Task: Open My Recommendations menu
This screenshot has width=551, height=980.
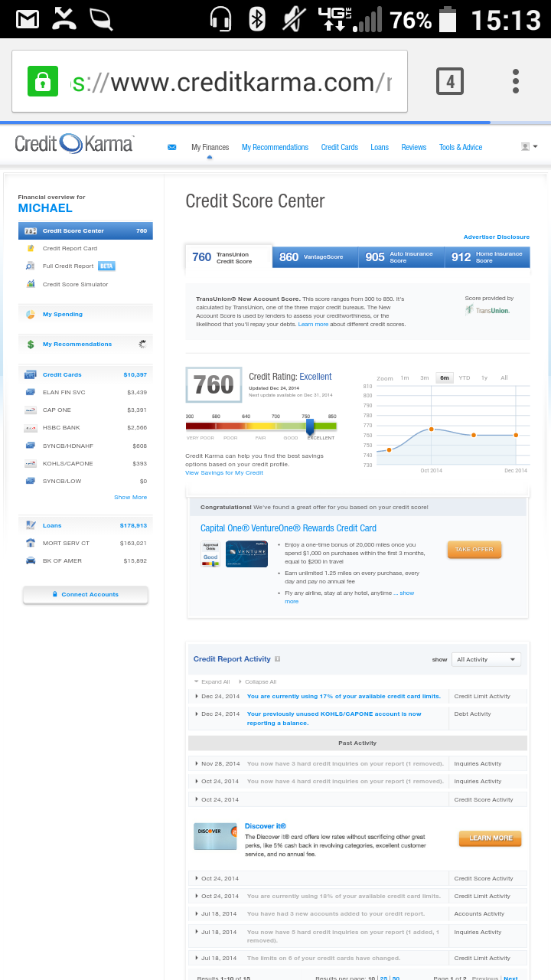Action: pyautogui.click(x=275, y=147)
